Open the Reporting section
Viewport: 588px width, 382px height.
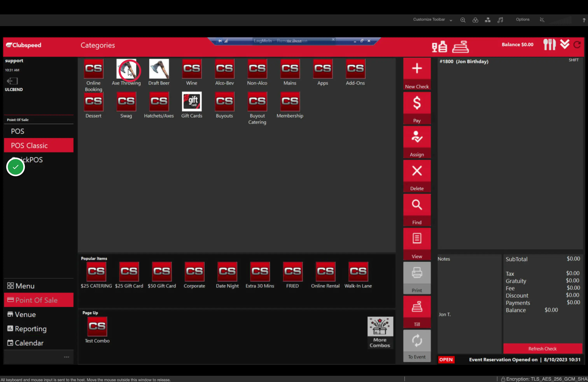click(x=38, y=329)
